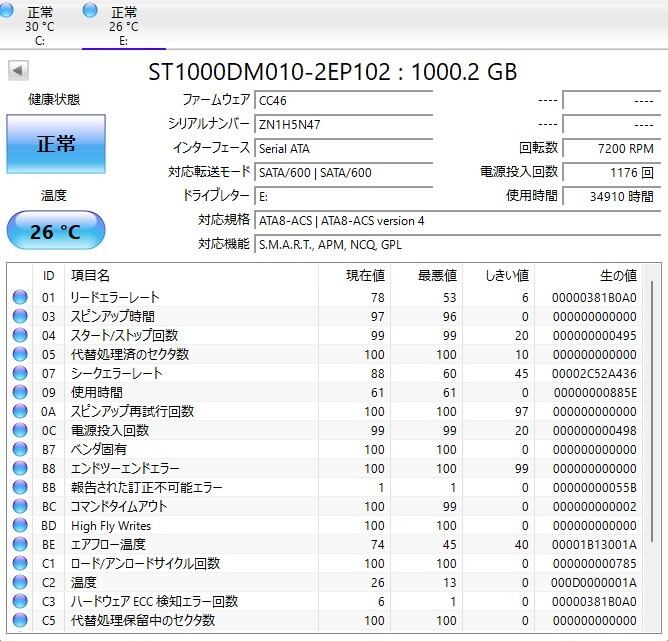Click the 電源投入回数 field showing 1176 回

(x=610, y=172)
